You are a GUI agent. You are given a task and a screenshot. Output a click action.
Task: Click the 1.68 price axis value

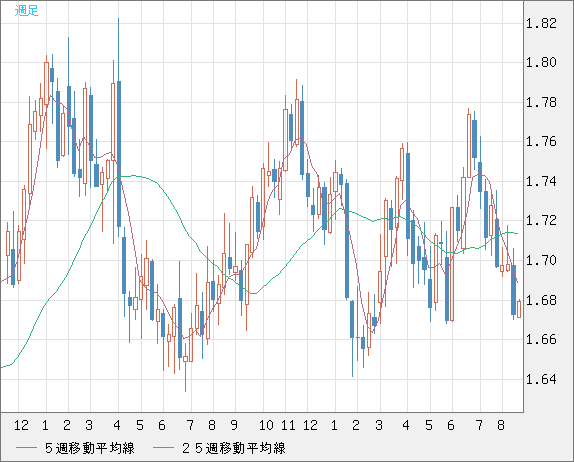tap(541, 300)
